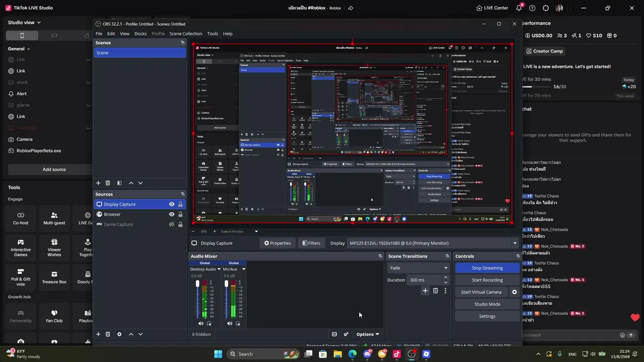This screenshot has height=362, width=644.
Task: Open scene filters icon in the Scenes toolbar
Action: (x=119, y=183)
